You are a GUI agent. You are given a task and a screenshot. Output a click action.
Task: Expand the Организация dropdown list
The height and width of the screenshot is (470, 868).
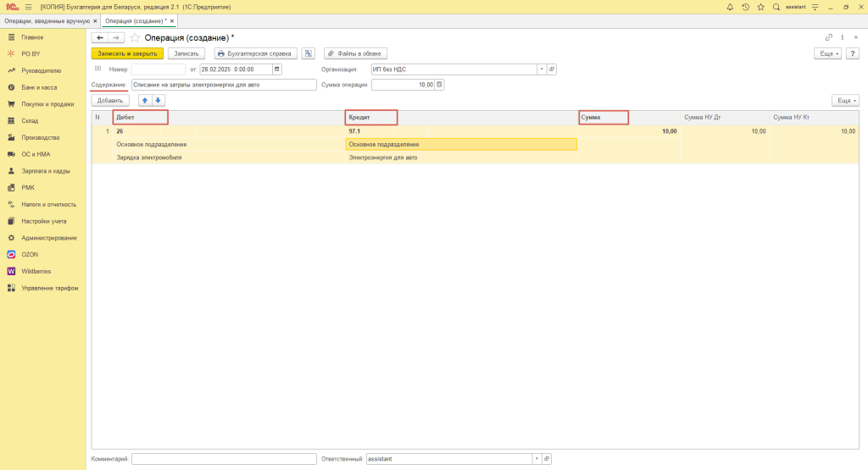click(x=540, y=69)
